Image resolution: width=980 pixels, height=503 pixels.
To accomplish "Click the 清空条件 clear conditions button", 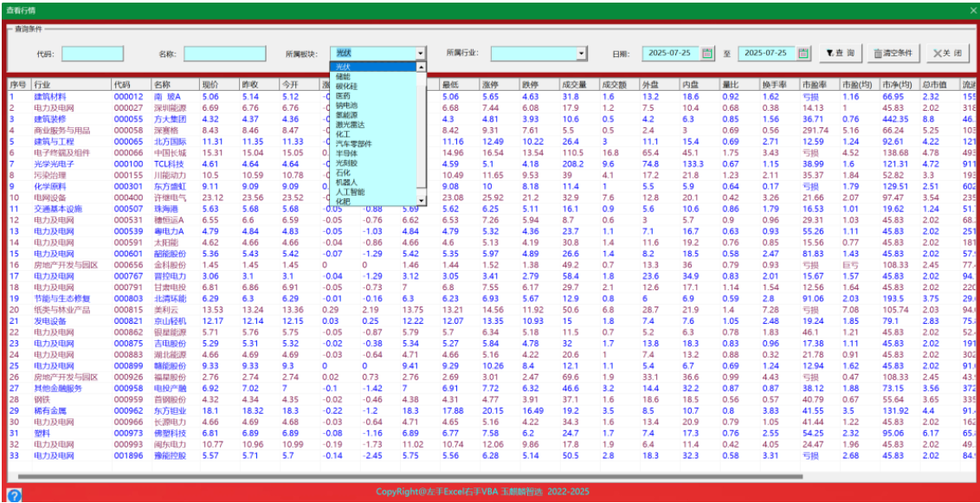I will (x=893, y=53).
